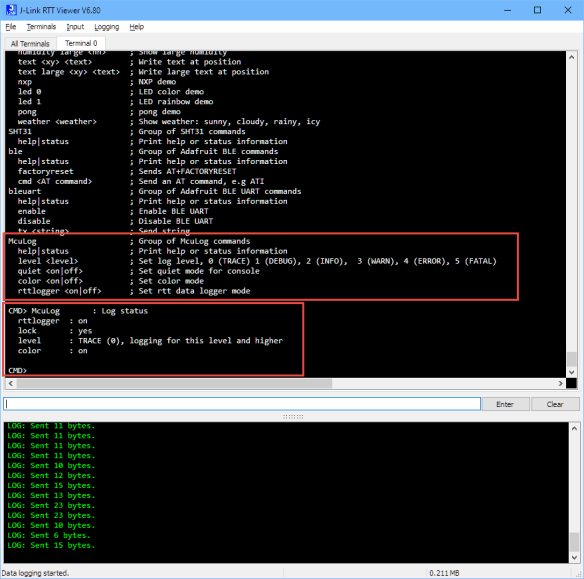Image resolution: width=584 pixels, height=579 pixels.
Task: Click 'Data logging started.' status text
Action: pyautogui.click(x=35, y=573)
